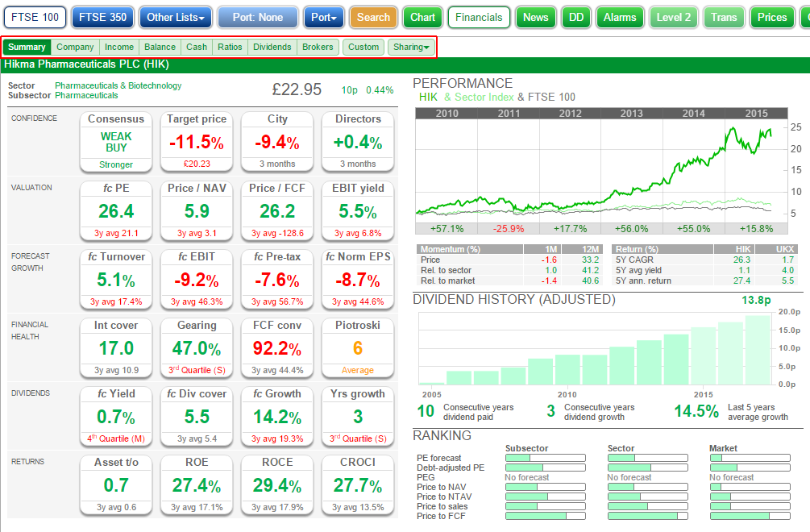This screenshot has height=532, width=810.
Task: Click the EBIT yield 5.5% card
Action: (358, 210)
